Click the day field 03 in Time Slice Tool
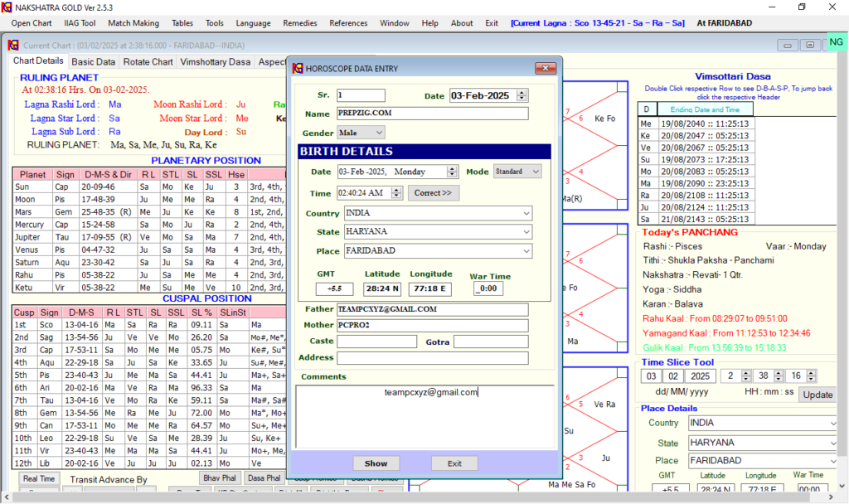 pos(652,376)
